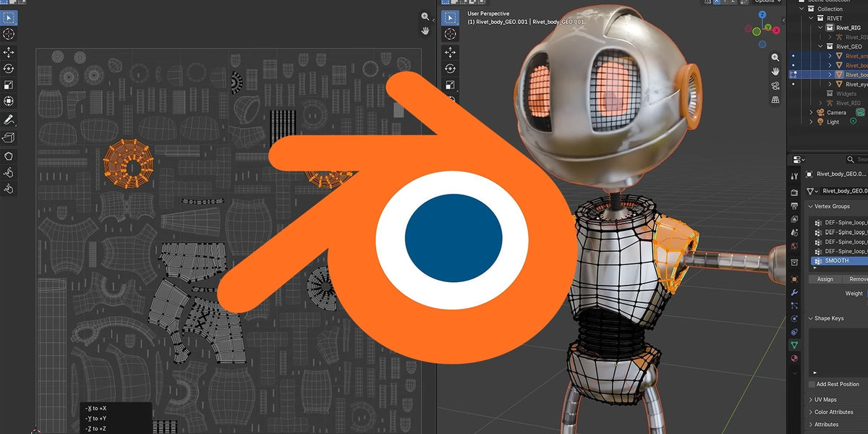Select the Grab sculpt tool in UV editor
This screenshot has height=434, width=868.
(x=9, y=156)
